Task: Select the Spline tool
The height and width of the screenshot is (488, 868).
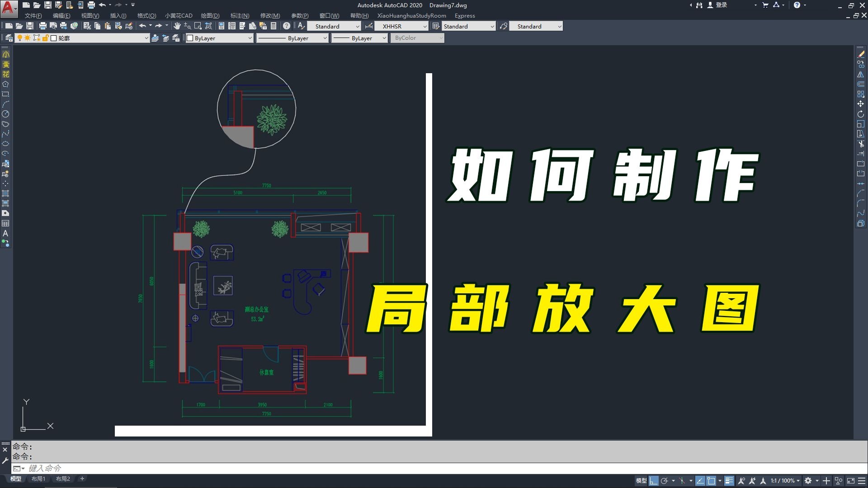Action: tap(6, 134)
